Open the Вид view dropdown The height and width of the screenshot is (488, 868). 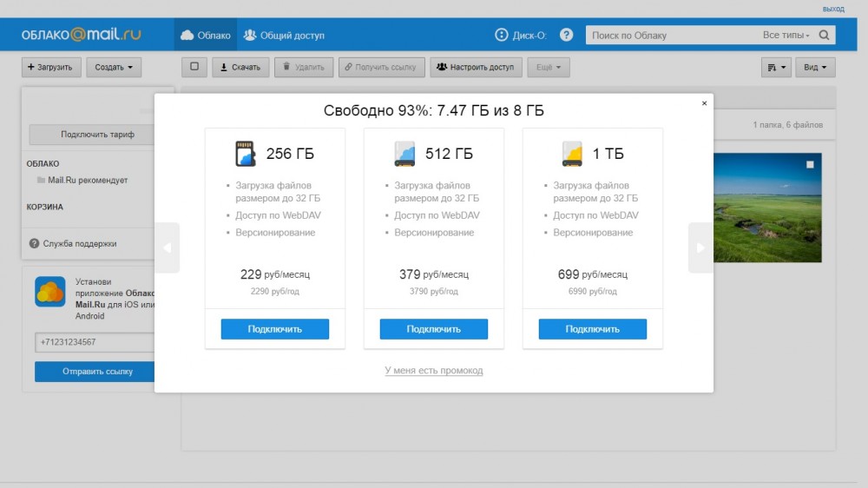click(x=815, y=67)
